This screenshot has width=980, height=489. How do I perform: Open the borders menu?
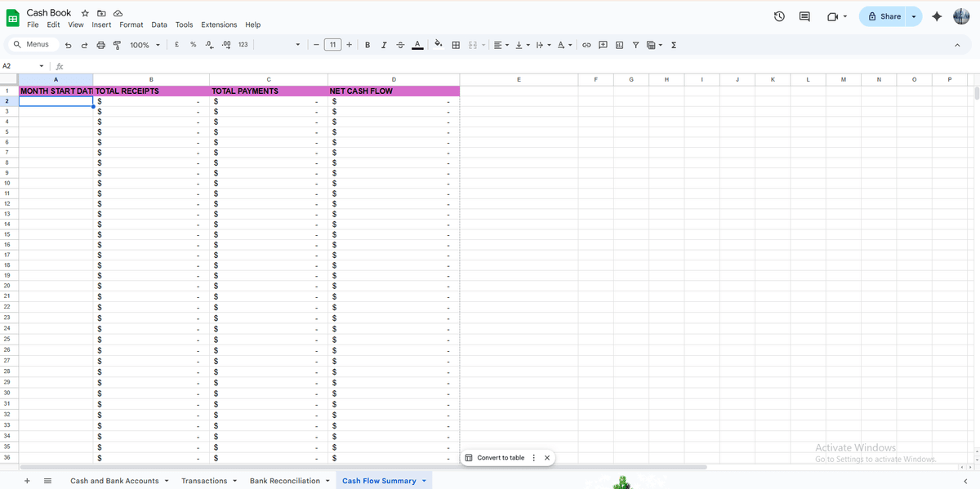[x=456, y=45]
